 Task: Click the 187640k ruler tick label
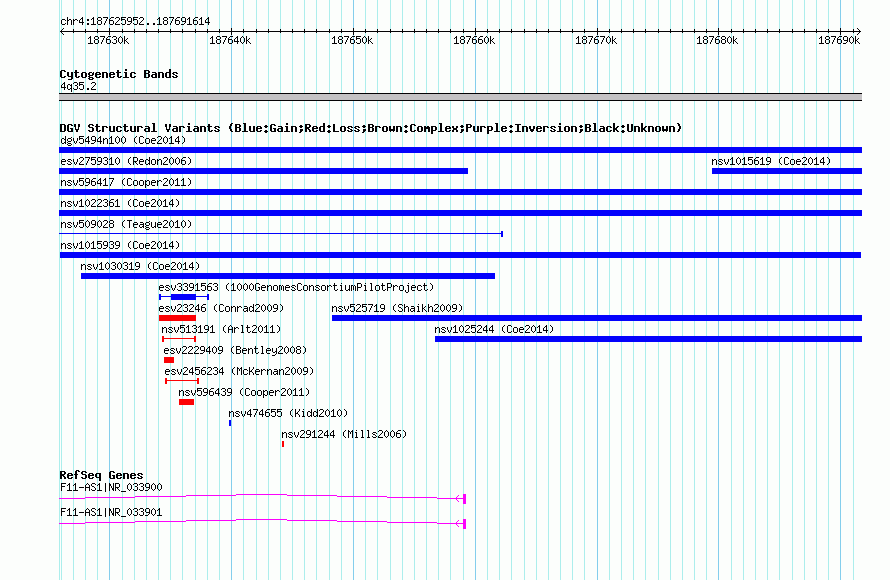(x=230, y=40)
